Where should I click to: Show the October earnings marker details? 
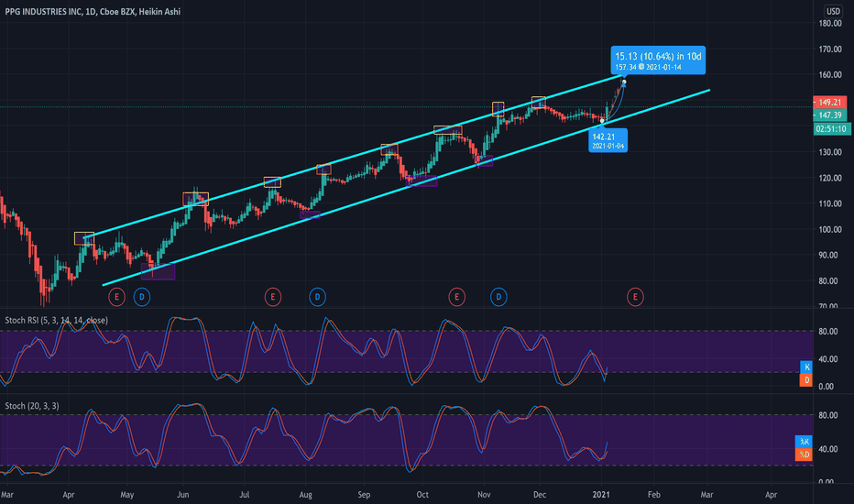click(457, 297)
